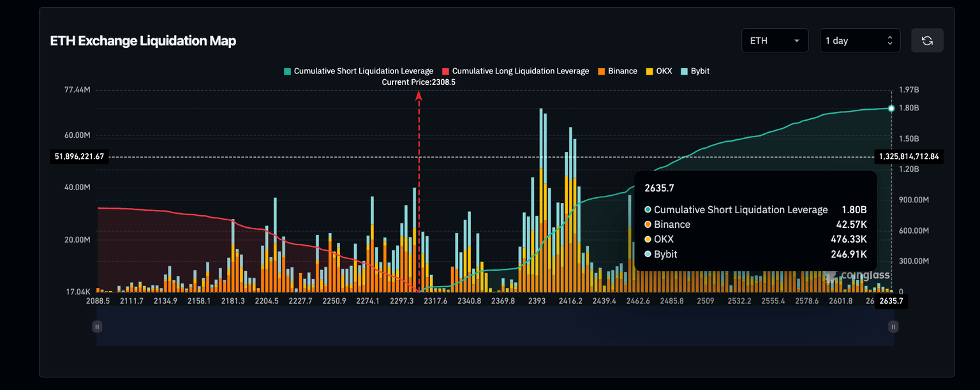The image size is (980, 390).
Task: Click the right pause handle icon of the range slider
Action: pyautogui.click(x=893, y=326)
